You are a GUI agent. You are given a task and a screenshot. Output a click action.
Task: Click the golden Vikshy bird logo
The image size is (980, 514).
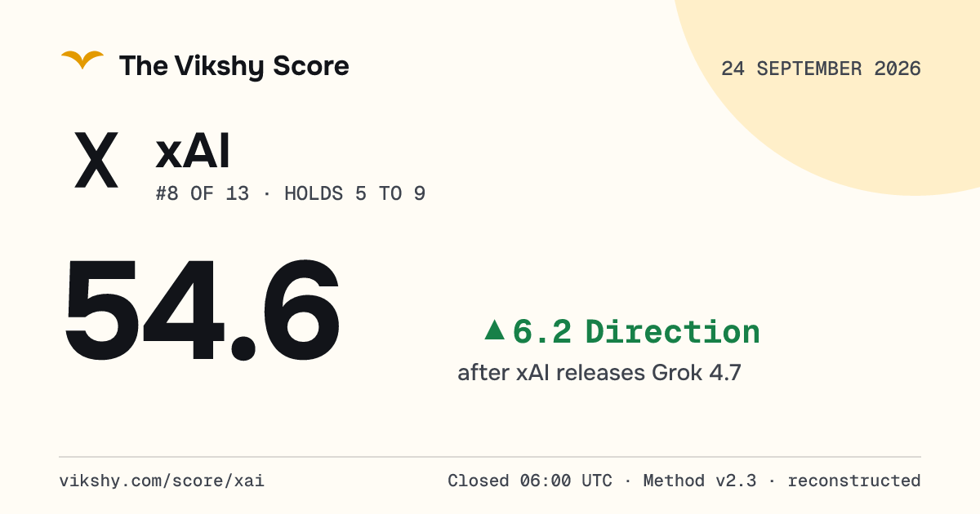82,60
